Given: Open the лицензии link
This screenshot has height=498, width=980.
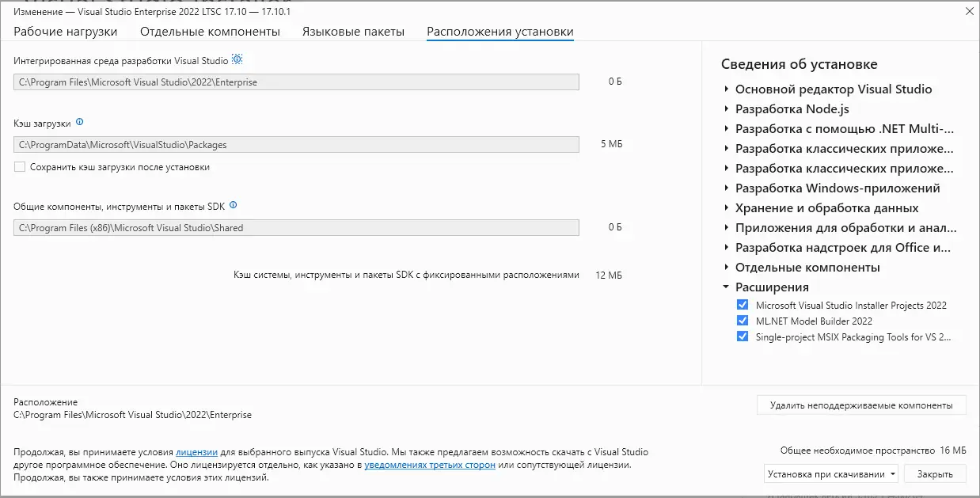Looking at the screenshot, I should click(x=196, y=452).
